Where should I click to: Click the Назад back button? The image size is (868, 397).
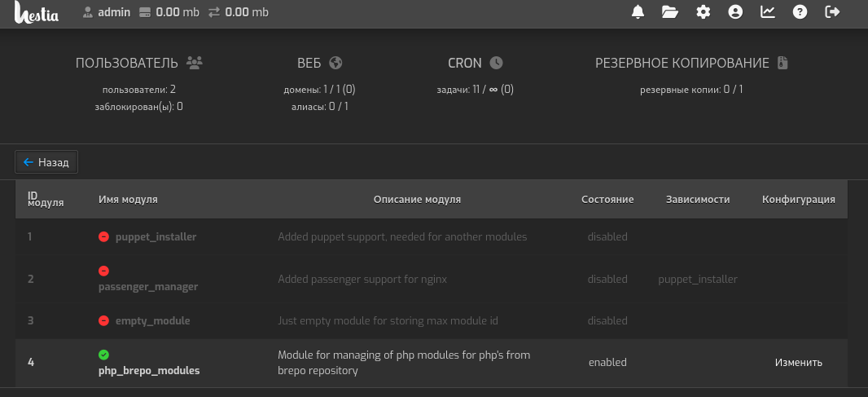[46, 162]
